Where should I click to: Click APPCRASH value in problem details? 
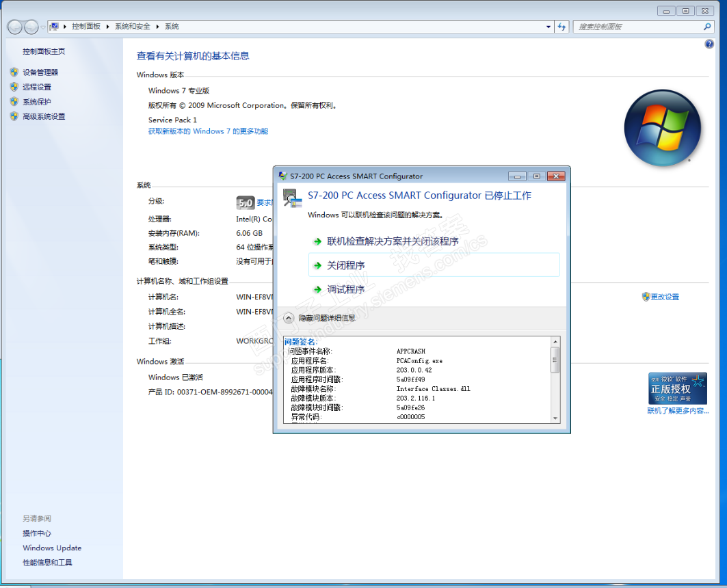(411, 351)
